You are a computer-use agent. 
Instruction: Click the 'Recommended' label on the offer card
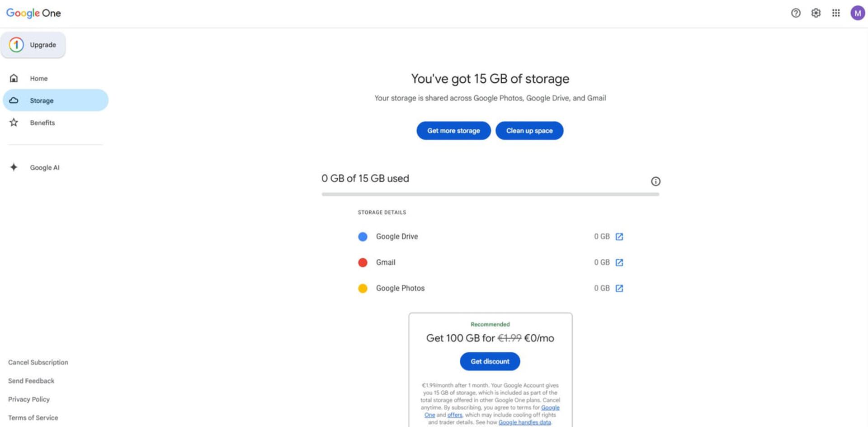[490, 324]
